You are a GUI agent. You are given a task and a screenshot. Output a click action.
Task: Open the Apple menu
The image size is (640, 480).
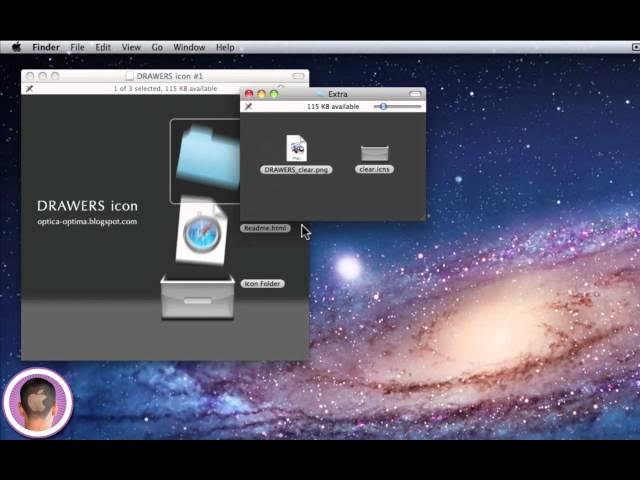point(16,47)
